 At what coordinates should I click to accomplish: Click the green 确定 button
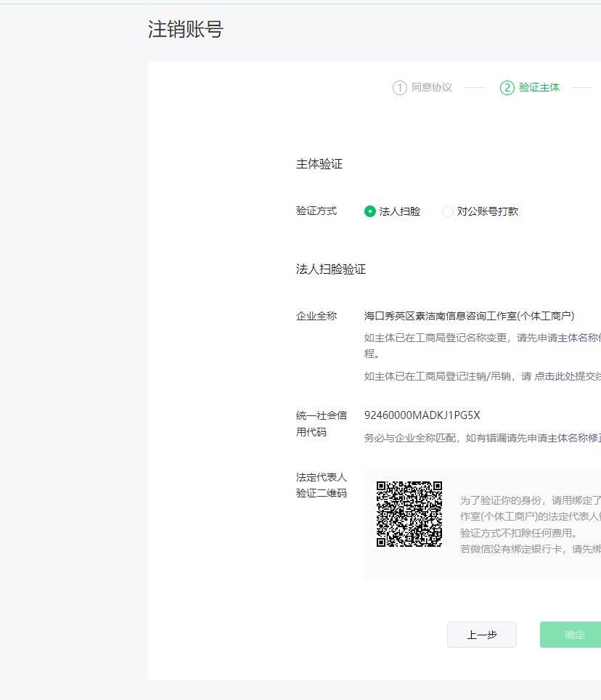pyautogui.click(x=571, y=635)
